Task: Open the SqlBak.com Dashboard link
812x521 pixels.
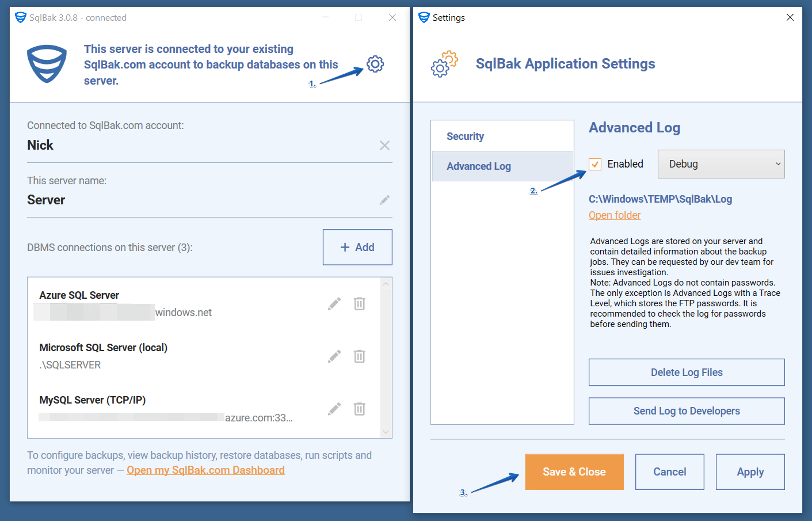Action: [x=205, y=470]
